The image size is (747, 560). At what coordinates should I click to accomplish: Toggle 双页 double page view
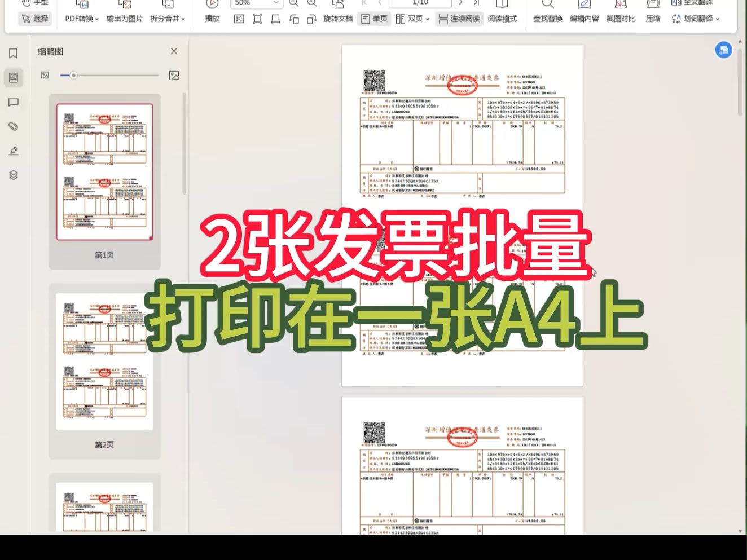(409, 19)
